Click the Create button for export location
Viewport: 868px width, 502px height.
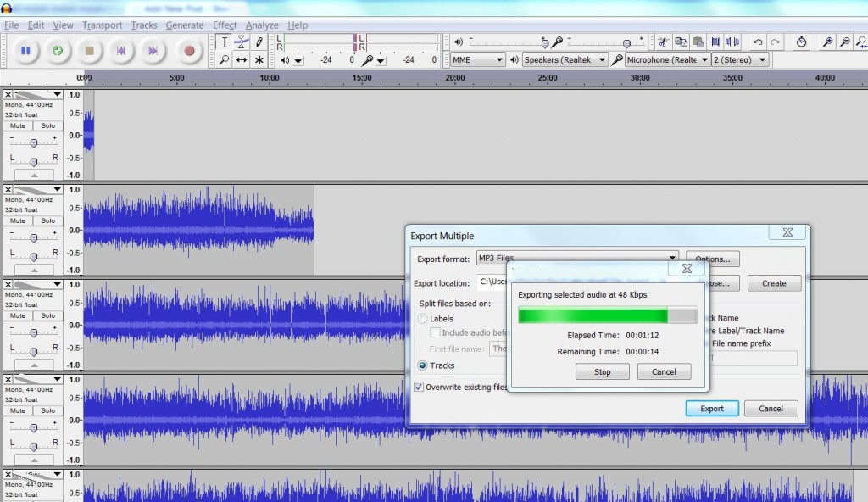774,283
